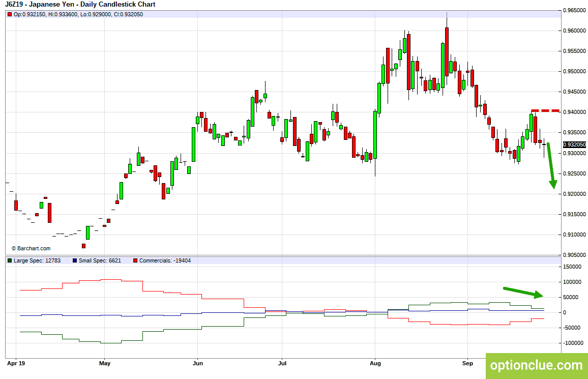Click the 0.965000 price axis label
This screenshot has width=588, height=379.
[574, 11]
